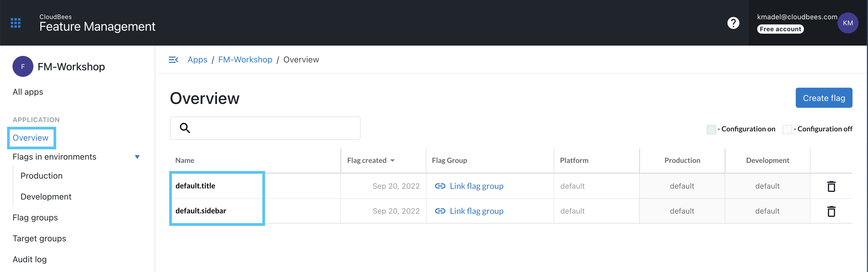Collapse the sidebar using the menu icon
Image resolution: width=868 pixels, height=272 pixels.
point(173,59)
